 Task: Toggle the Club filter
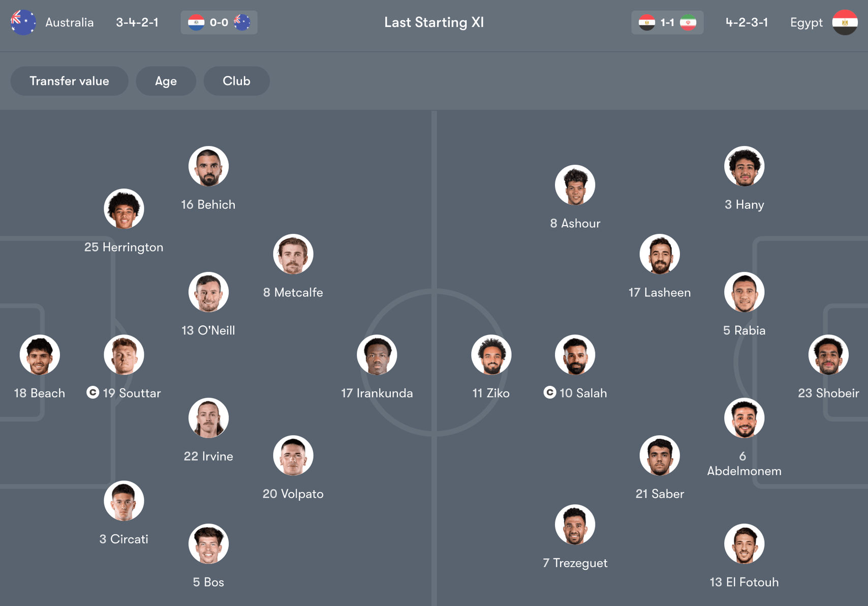236,81
